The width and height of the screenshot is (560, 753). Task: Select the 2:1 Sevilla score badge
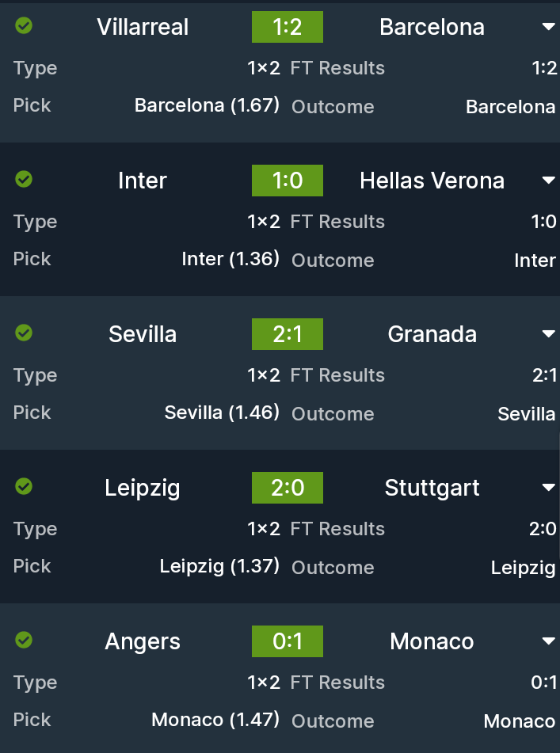[x=288, y=334]
